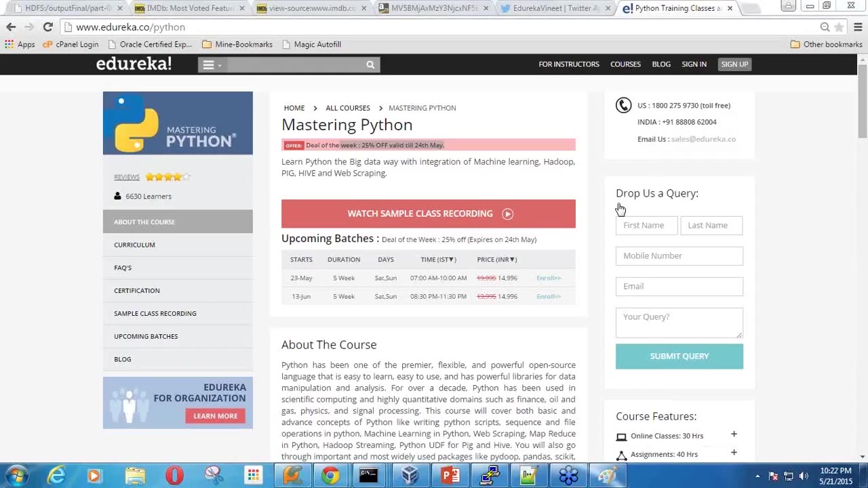Open the Paint palette icon in taskbar

[608, 475]
